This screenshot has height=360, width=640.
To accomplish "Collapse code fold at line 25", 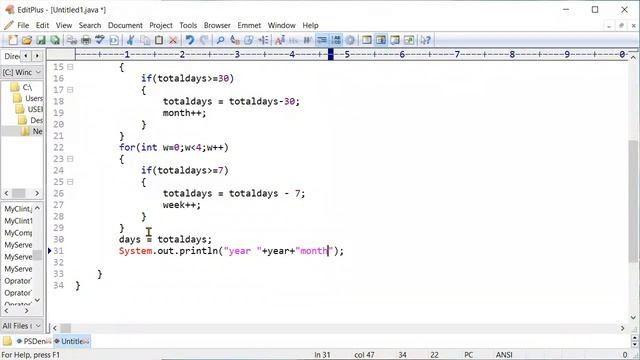I will click(x=70, y=182).
